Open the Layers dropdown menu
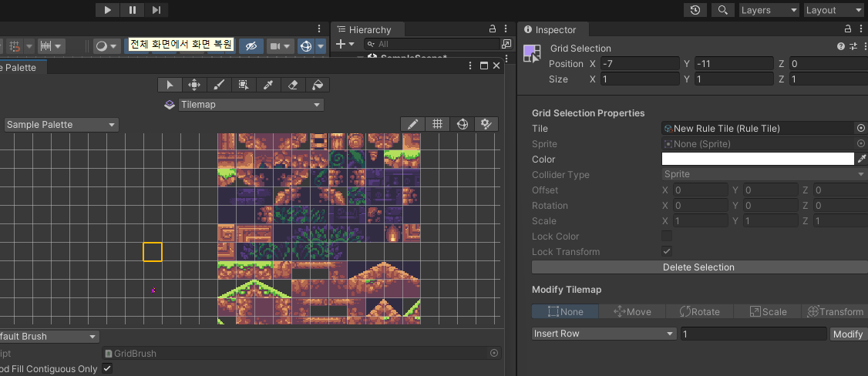 point(769,10)
